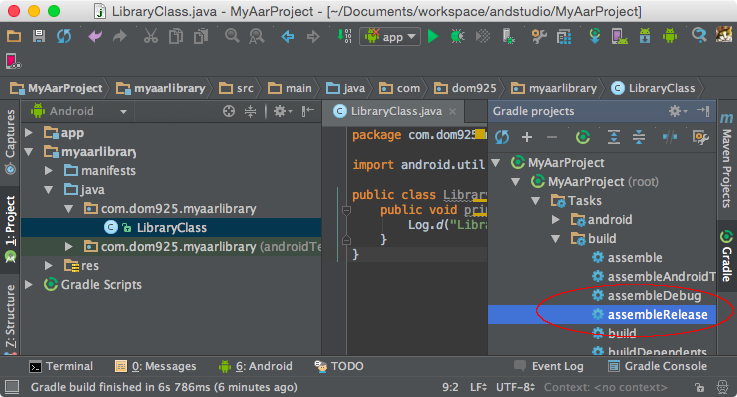The width and height of the screenshot is (737, 397).
Task: Navigate back with the blue left arrow
Action: (x=288, y=36)
